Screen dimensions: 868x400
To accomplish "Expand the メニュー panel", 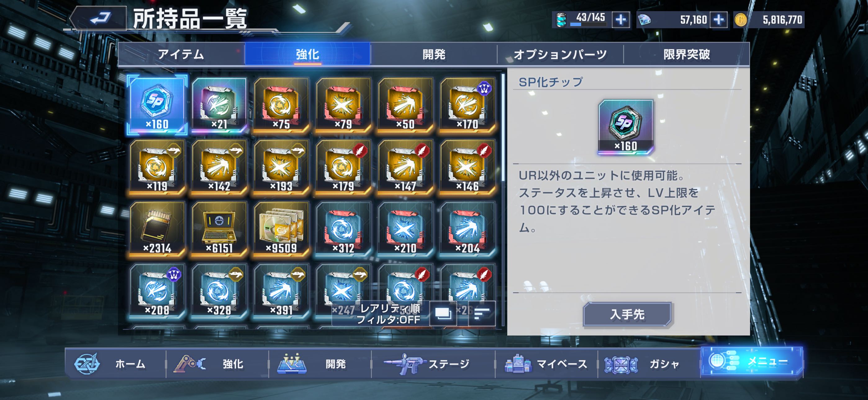I will [752, 362].
